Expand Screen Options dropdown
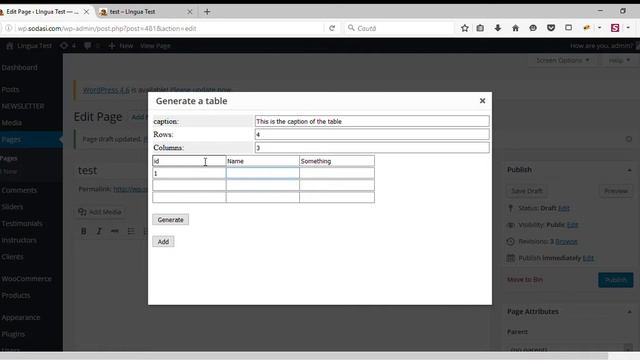 coord(562,60)
